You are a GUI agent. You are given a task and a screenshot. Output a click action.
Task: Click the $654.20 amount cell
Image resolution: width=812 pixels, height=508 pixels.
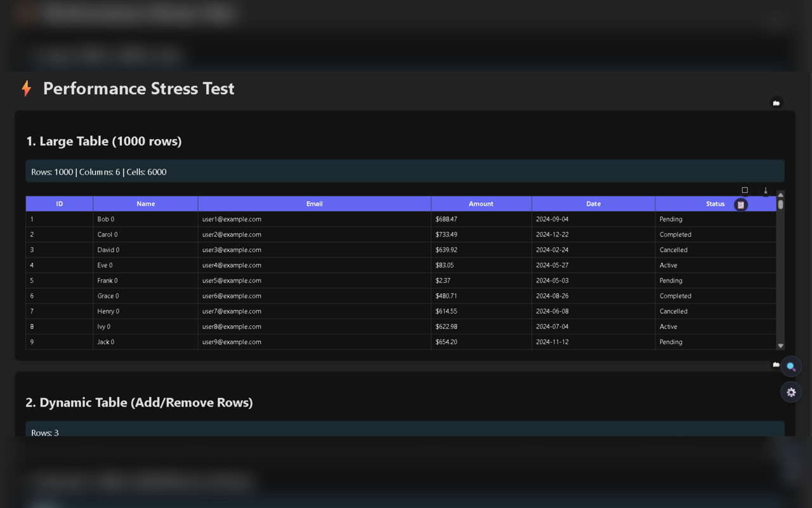[x=481, y=342]
